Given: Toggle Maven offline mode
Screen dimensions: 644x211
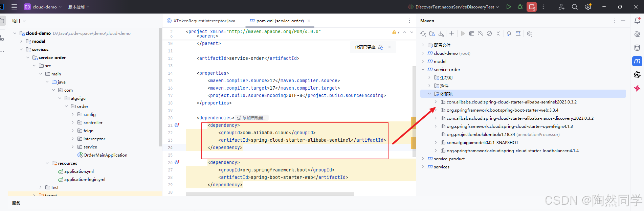Looking at the screenshot, I should [481, 33].
